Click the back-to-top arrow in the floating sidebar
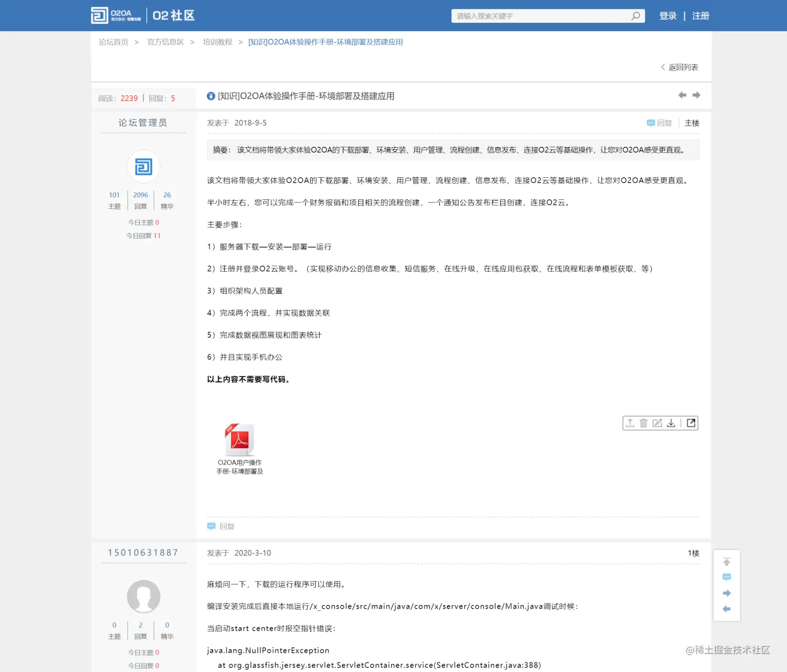787x672 pixels. tap(726, 561)
